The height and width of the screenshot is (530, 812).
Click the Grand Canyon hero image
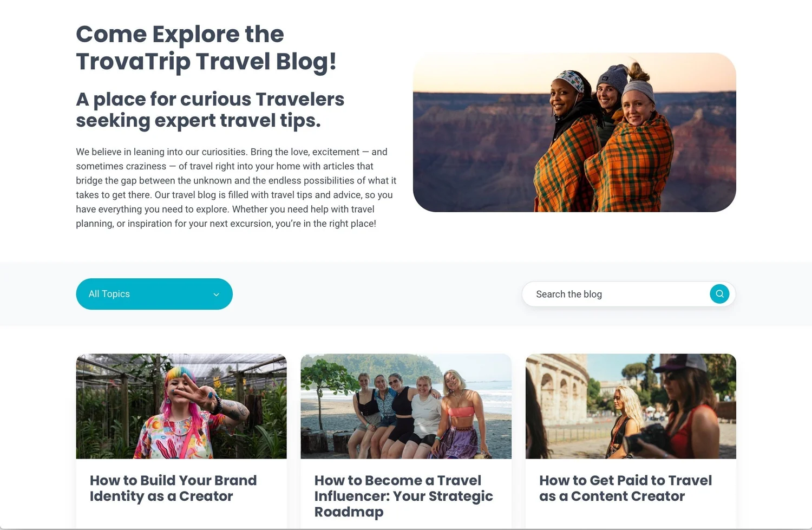click(574, 132)
